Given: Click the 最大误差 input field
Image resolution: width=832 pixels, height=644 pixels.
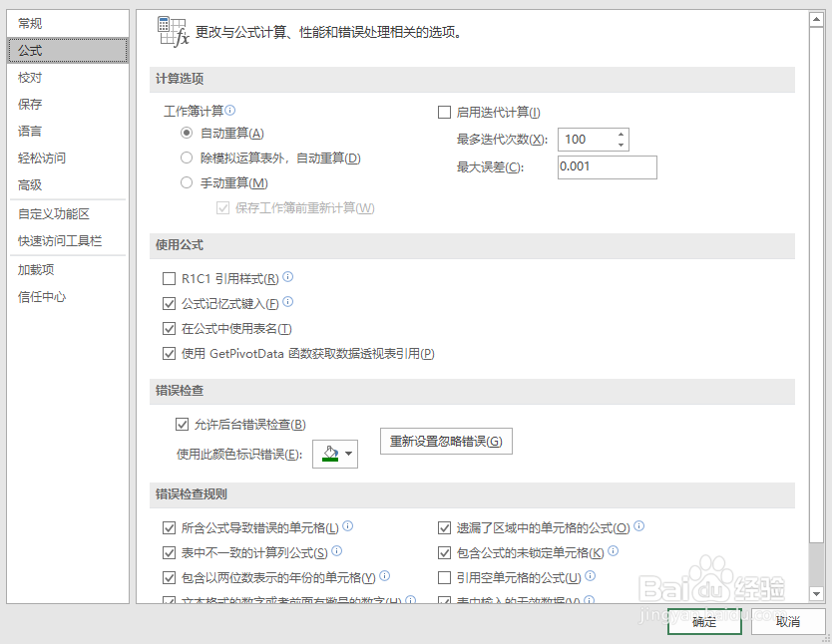Looking at the screenshot, I should pyautogui.click(x=607, y=167).
